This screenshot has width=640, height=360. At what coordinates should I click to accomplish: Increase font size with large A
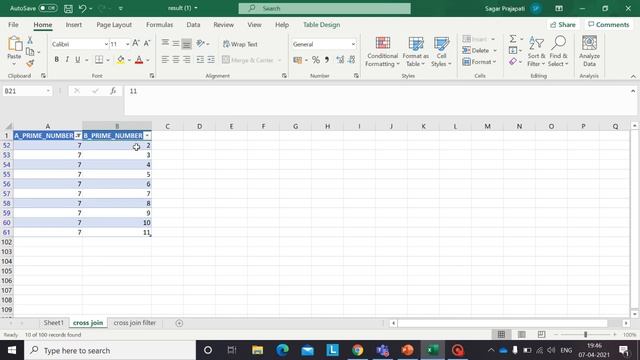pos(136,43)
